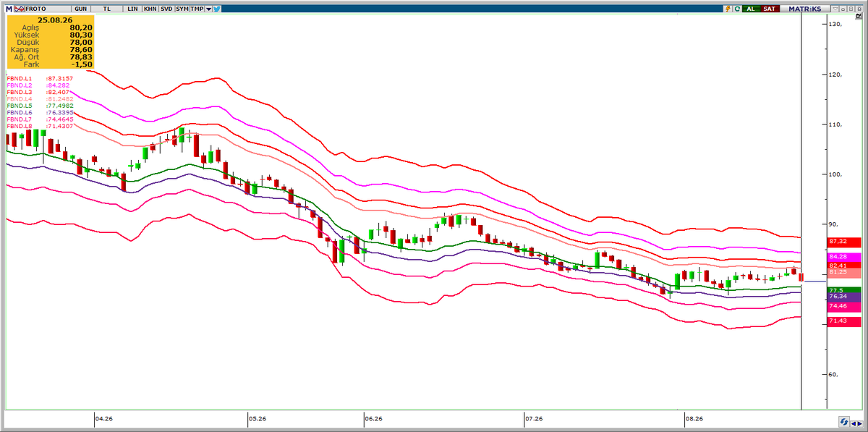868x432 pixels.
Task: Change the FROTO symbol field
Action: point(48,9)
